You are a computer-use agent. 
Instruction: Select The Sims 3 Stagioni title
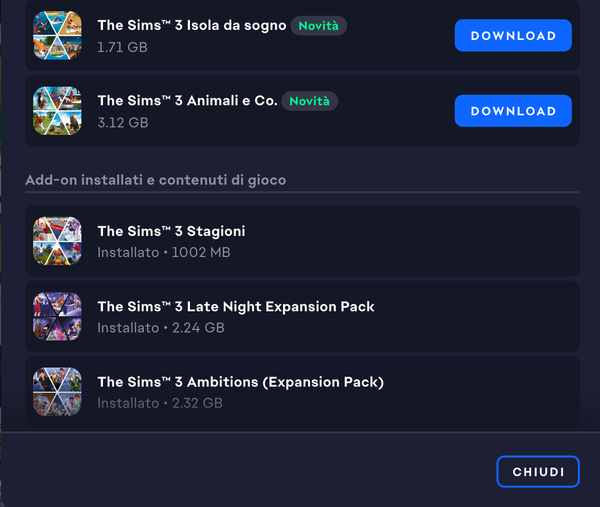coord(171,231)
